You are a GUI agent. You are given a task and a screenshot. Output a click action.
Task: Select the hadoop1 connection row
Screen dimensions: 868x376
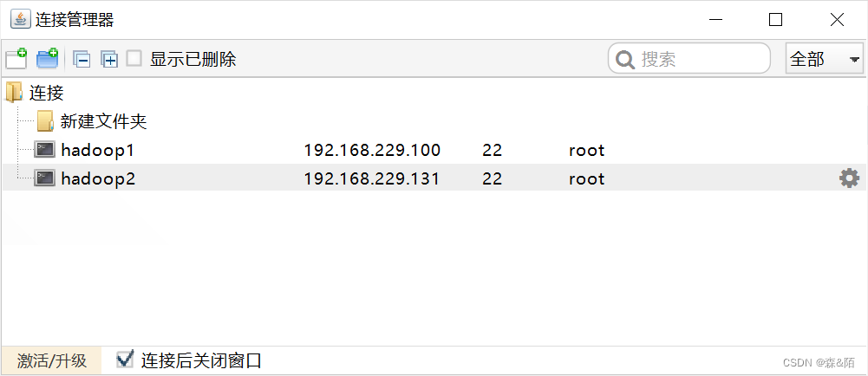(97, 151)
